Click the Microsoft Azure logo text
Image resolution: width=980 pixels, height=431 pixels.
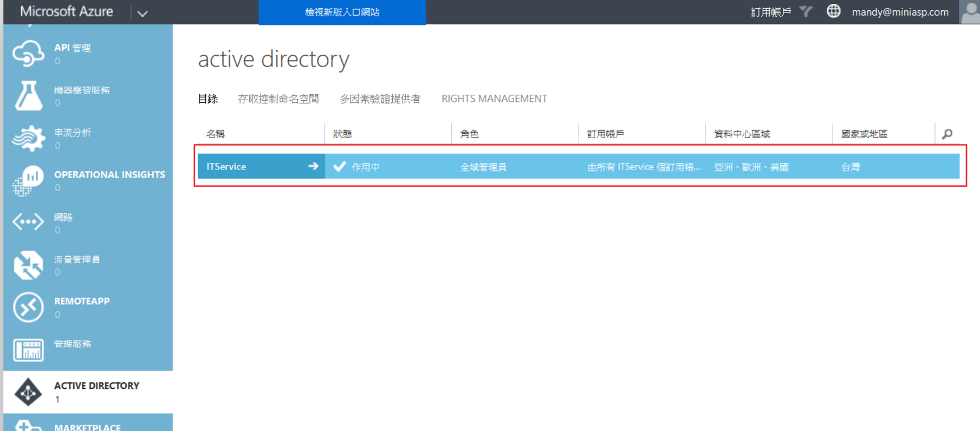67,11
